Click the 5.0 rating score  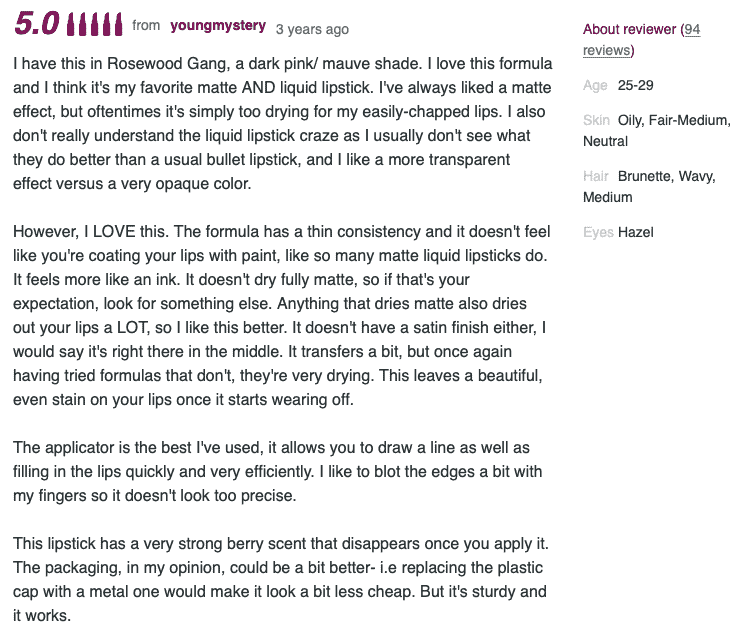[38, 23]
